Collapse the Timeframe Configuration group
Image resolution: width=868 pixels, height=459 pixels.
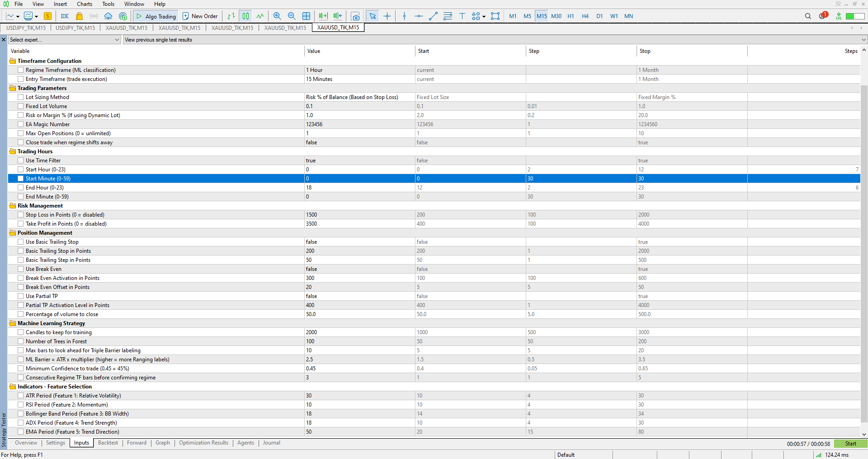click(x=13, y=61)
